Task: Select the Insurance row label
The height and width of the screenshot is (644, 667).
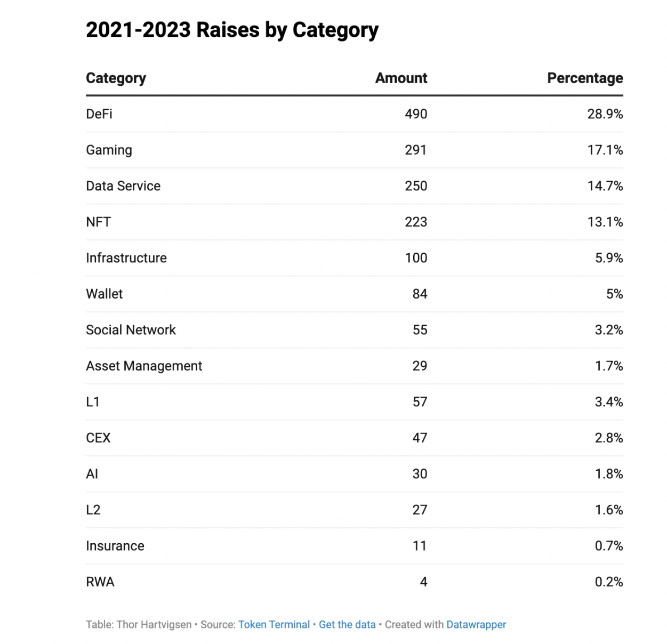Action: point(115,546)
